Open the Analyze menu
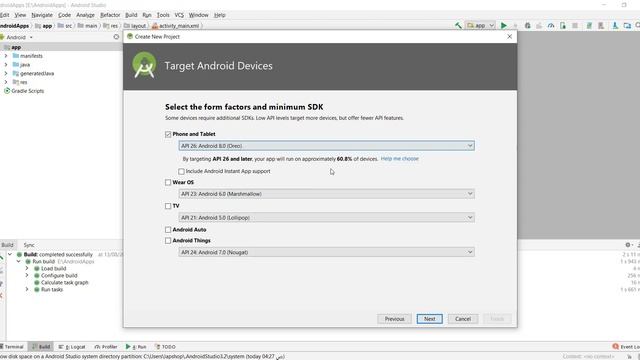Viewport: 640px width, 360px height. coord(85,15)
